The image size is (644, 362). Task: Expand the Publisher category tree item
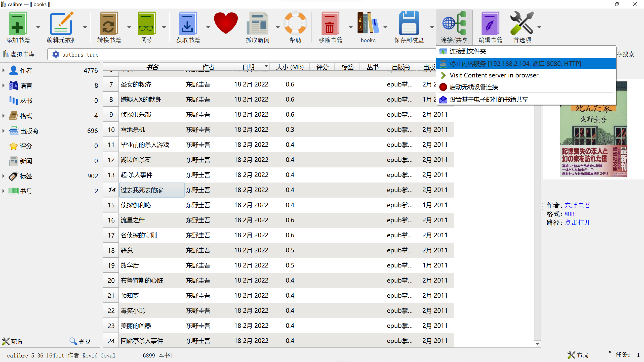tap(4, 131)
